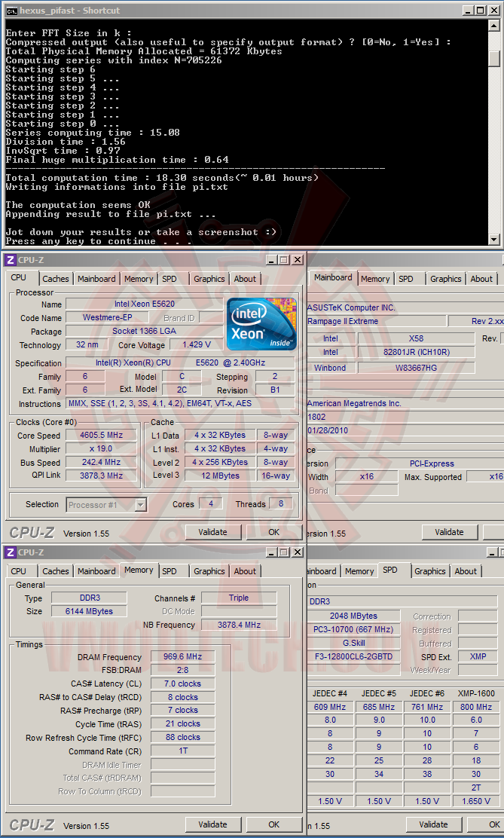Open Mainboard tab in CPU window
The image size is (504, 838).
point(96,278)
